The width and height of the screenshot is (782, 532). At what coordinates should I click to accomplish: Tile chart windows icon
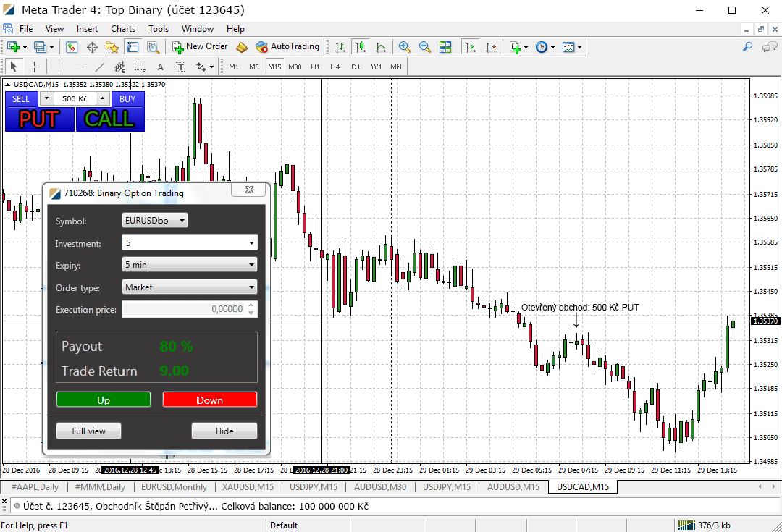445,47
